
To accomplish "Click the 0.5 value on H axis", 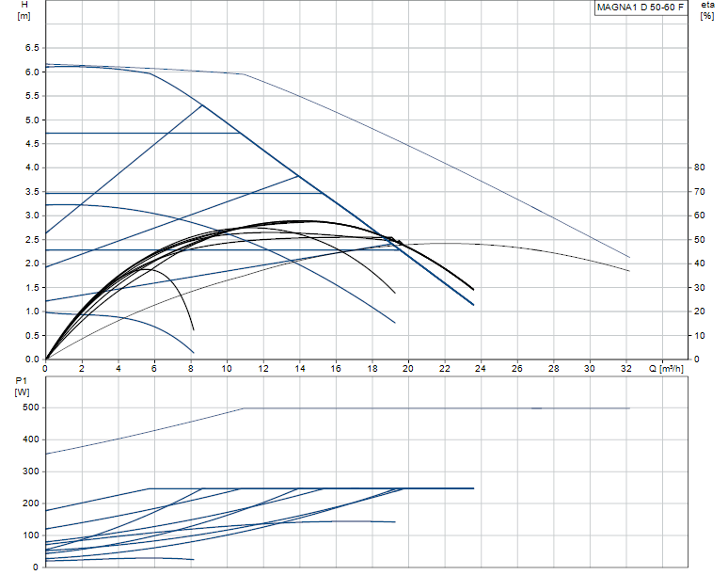I will point(32,335).
